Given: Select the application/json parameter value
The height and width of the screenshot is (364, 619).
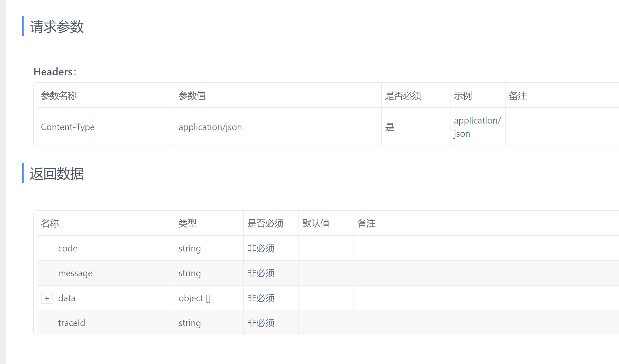Looking at the screenshot, I should (210, 127).
